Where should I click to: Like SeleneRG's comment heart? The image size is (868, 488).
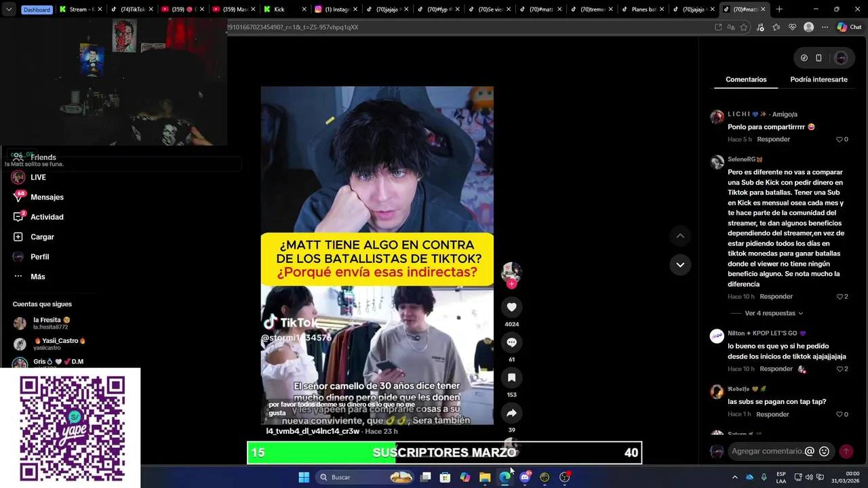(x=840, y=297)
